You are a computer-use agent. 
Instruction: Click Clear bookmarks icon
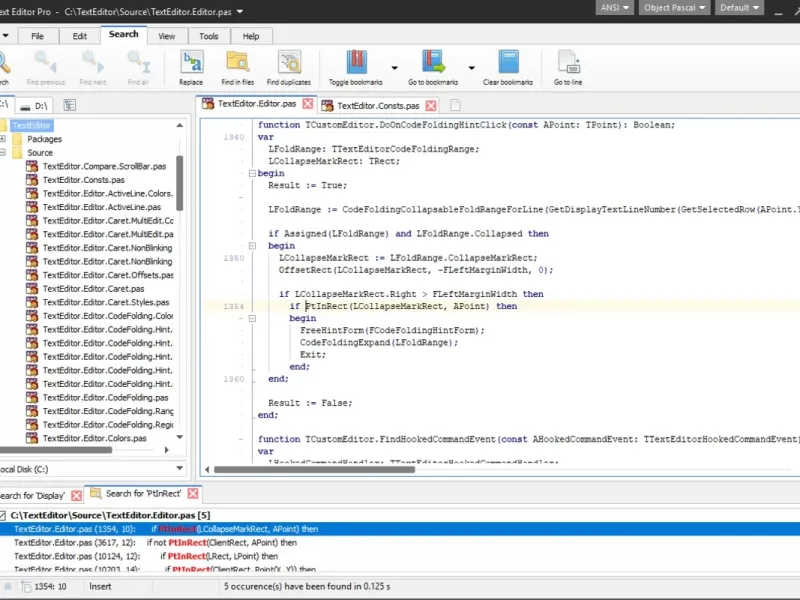click(x=508, y=67)
